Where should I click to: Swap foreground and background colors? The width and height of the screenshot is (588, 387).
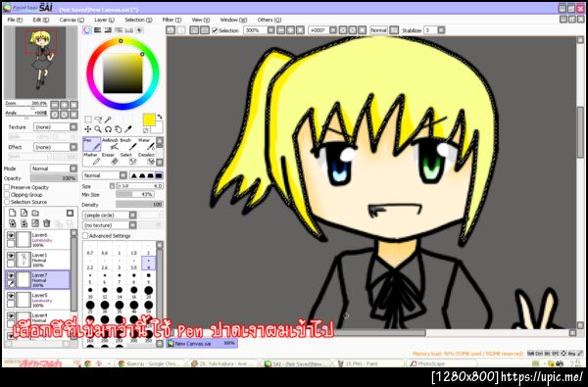160,117
